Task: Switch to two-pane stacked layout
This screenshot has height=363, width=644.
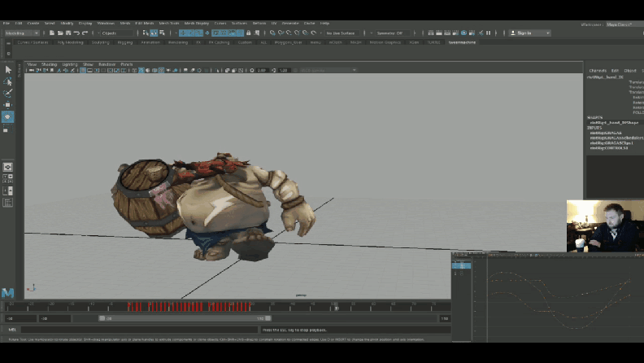Action: tap(8, 190)
